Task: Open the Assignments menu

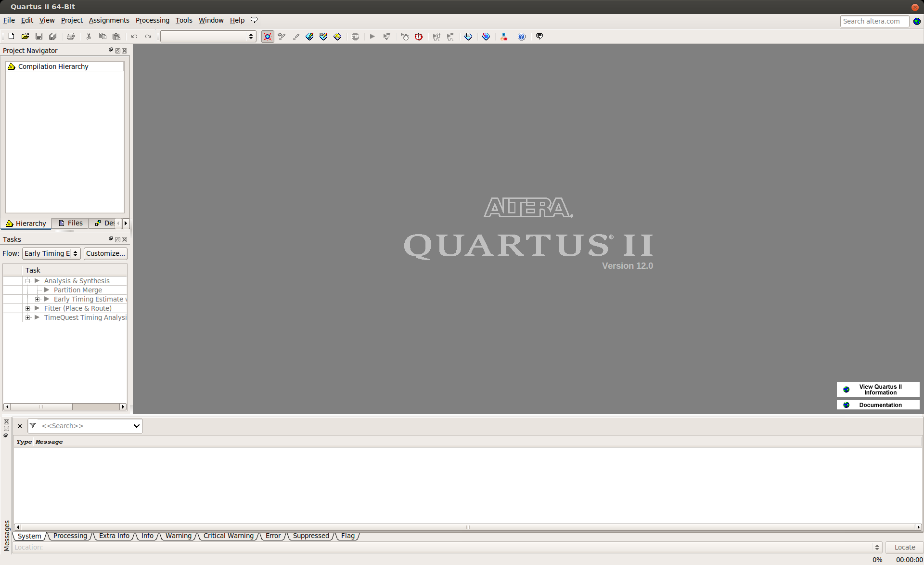Action: (109, 20)
